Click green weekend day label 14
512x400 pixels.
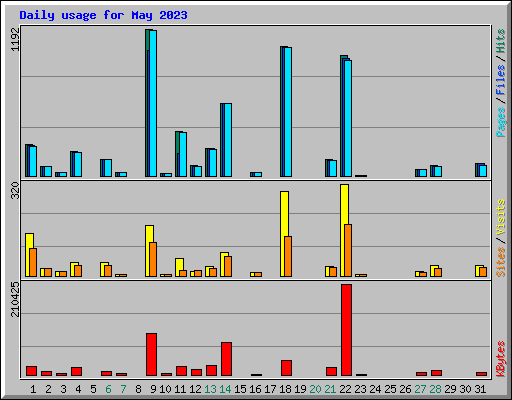tap(225, 389)
